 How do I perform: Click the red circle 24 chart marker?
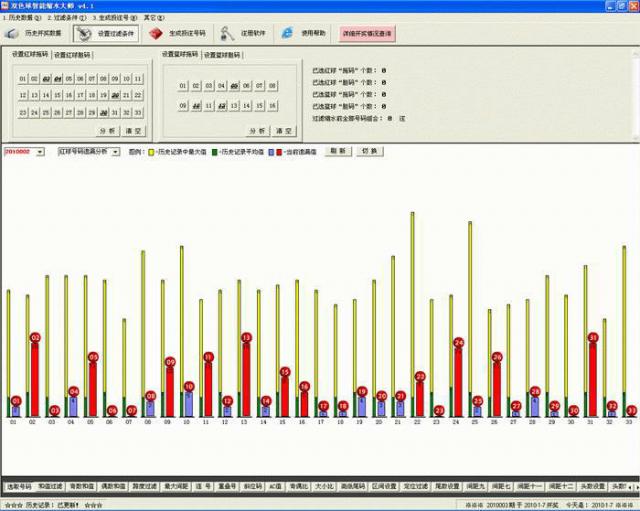[458, 342]
